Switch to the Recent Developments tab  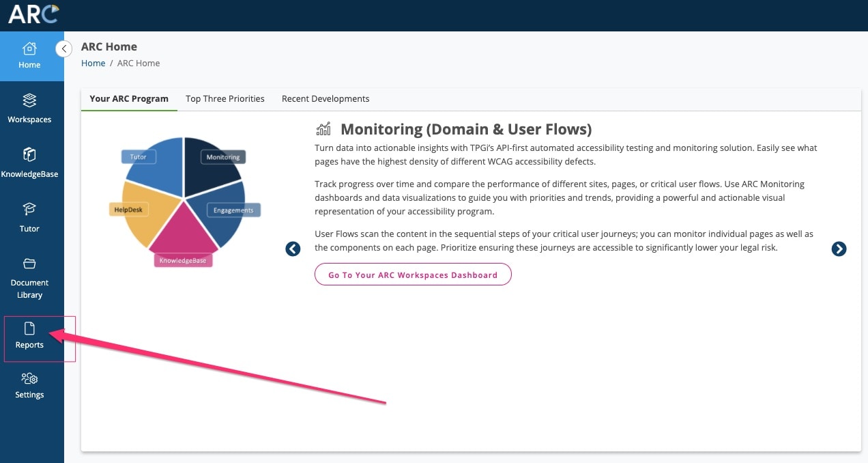[325, 99]
